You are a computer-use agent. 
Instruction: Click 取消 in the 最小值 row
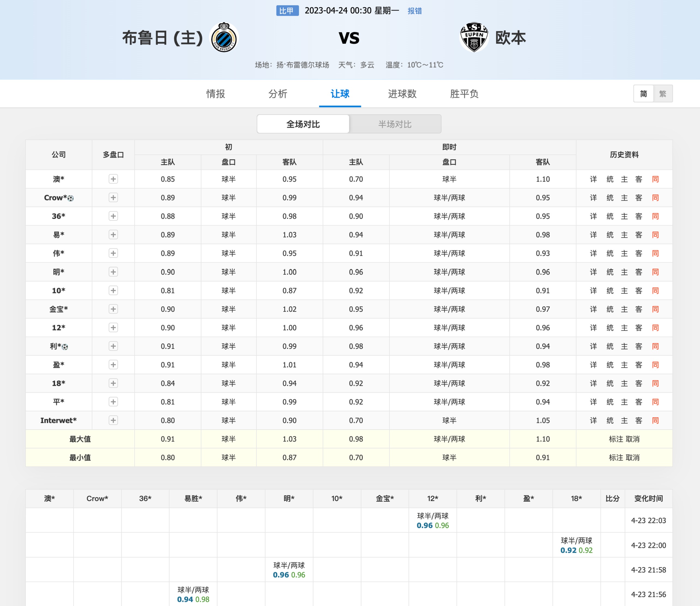(632, 458)
